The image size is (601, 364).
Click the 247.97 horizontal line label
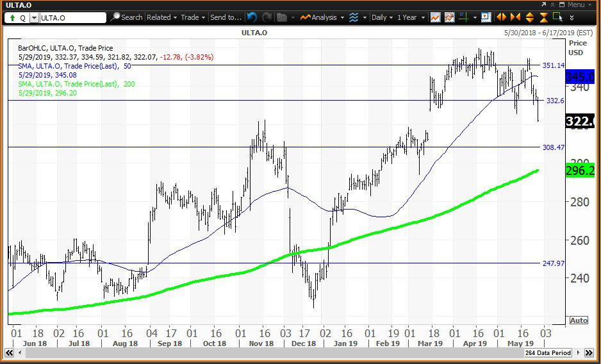(554, 263)
